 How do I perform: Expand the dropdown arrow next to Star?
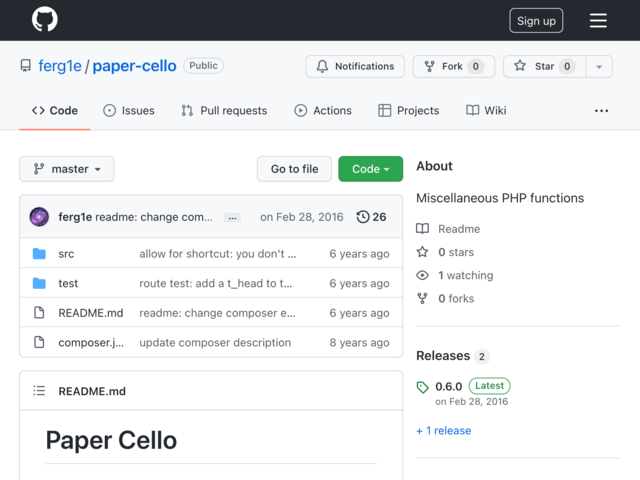point(599,66)
